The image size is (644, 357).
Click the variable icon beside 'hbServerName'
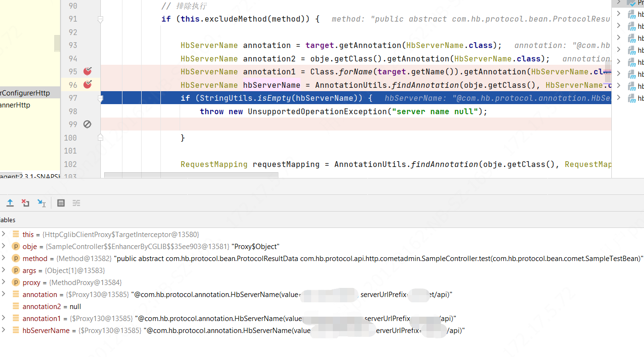[x=15, y=330]
